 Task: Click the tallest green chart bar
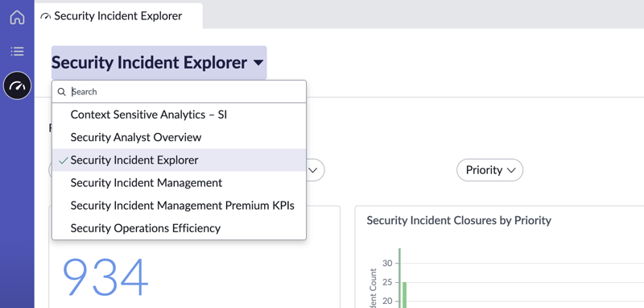pos(399,278)
